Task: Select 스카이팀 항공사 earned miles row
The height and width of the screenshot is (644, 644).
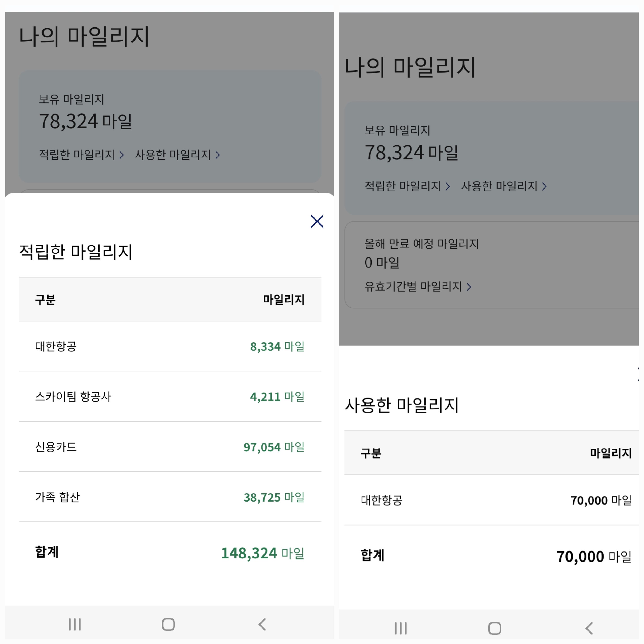Action: click(170, 396)
